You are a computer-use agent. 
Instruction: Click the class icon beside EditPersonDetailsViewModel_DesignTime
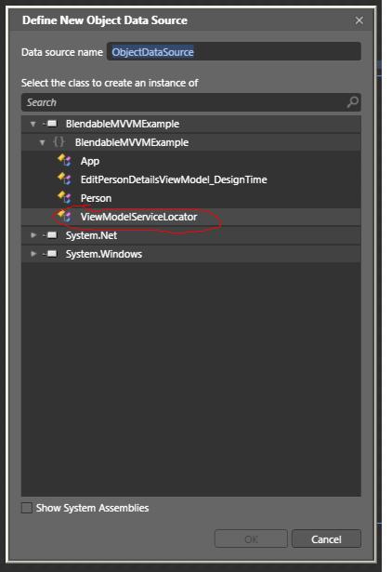coord(64,179)
